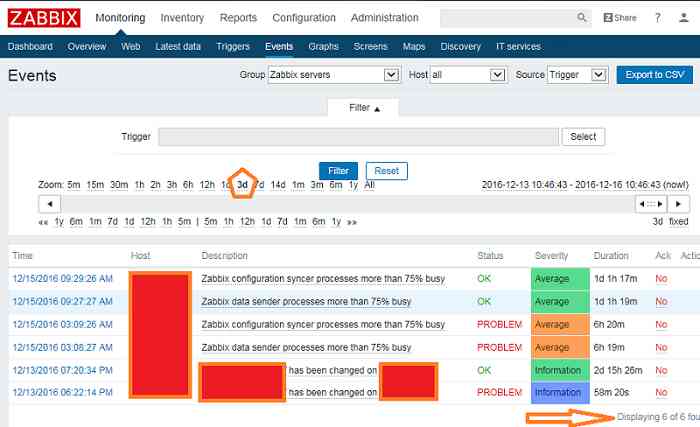Image resolution: width=700 pixels, height=427 pixels.
Task: Set zoom to 3d
Action: [242, 185]
